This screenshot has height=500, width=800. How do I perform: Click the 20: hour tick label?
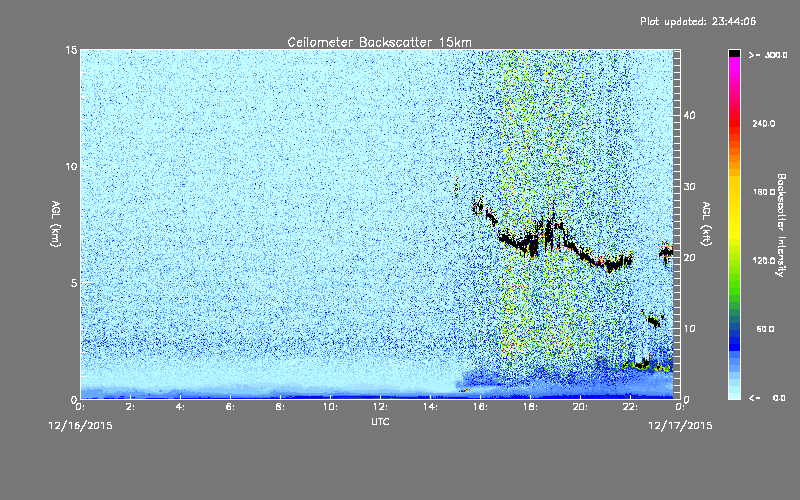coord(580,407)
